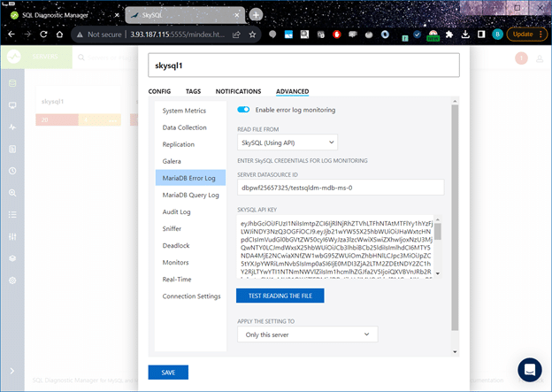The height and width of the screenshot is (392, 552).
Task: Click the browser Back arrow
Action: pos(11,35)
